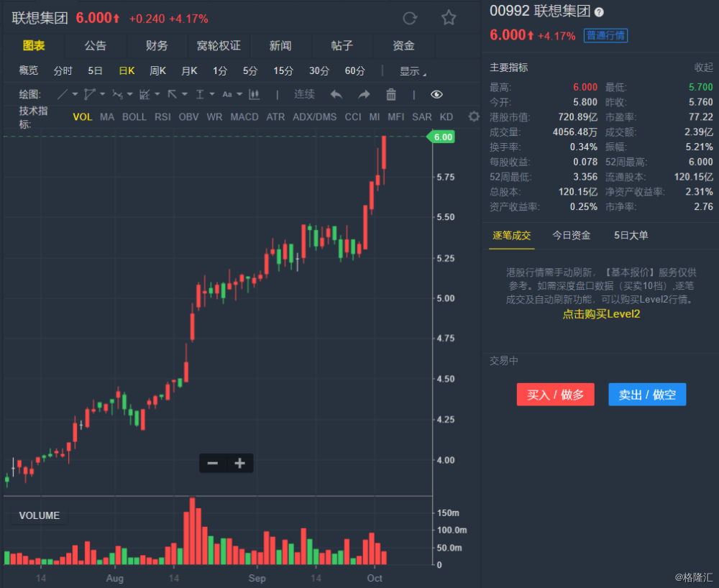719x588 pixels.
Task: Open the 今日资金 tab
Action: [572, 236]
